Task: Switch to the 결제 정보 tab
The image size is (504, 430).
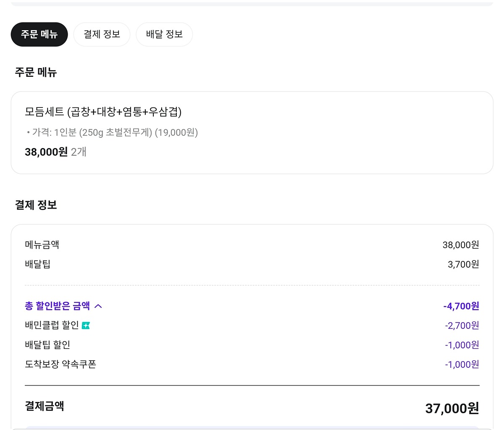Action: pos(102,34)
